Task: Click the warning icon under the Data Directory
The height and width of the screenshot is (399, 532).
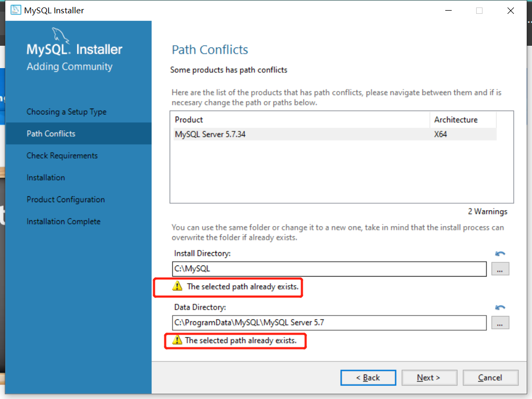Action: (x=177, y=339)
